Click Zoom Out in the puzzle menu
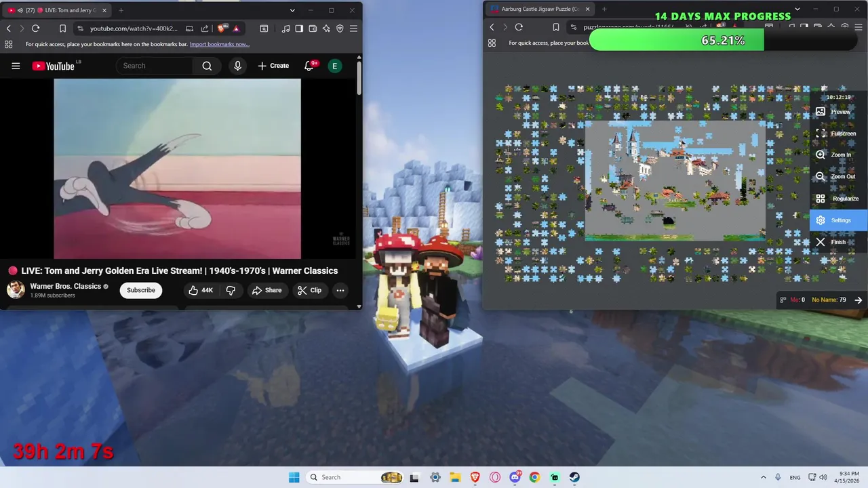Image resolution: width=868 pixels, height=488 pixels. 839,177
